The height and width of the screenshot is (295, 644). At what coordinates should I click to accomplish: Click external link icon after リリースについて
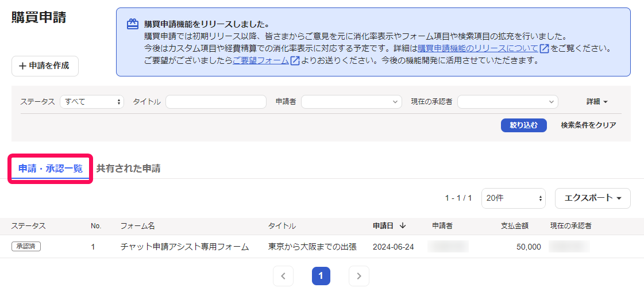[544, 49]
